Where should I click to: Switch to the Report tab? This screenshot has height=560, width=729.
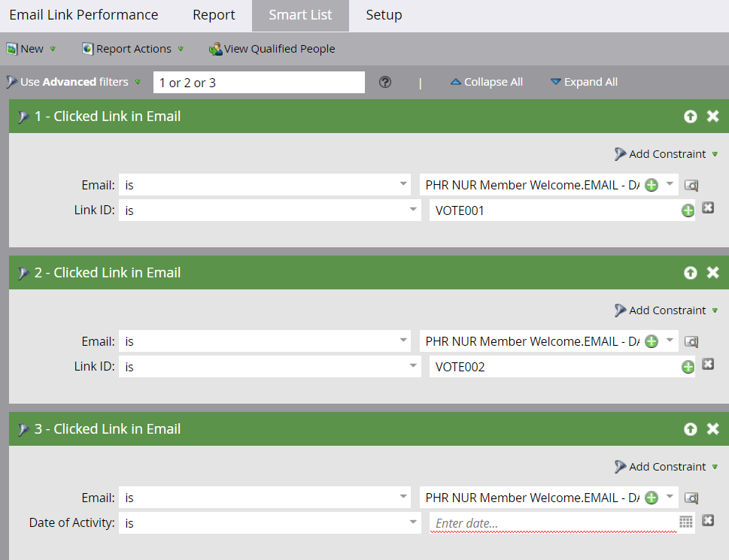point(214,15)
